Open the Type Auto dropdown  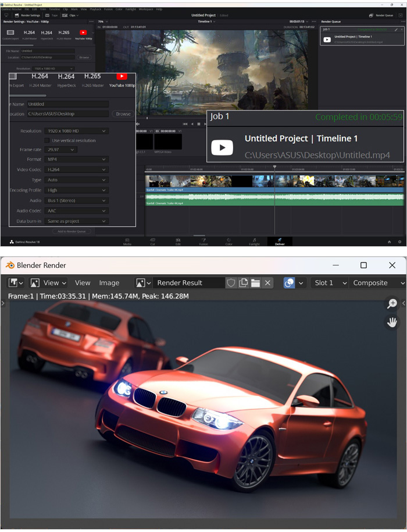click(77, 180)
